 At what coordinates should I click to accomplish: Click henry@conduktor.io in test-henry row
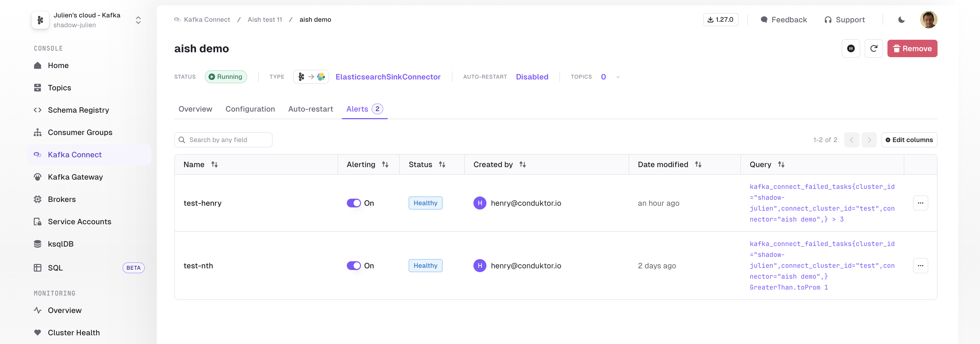coord(526,203)
